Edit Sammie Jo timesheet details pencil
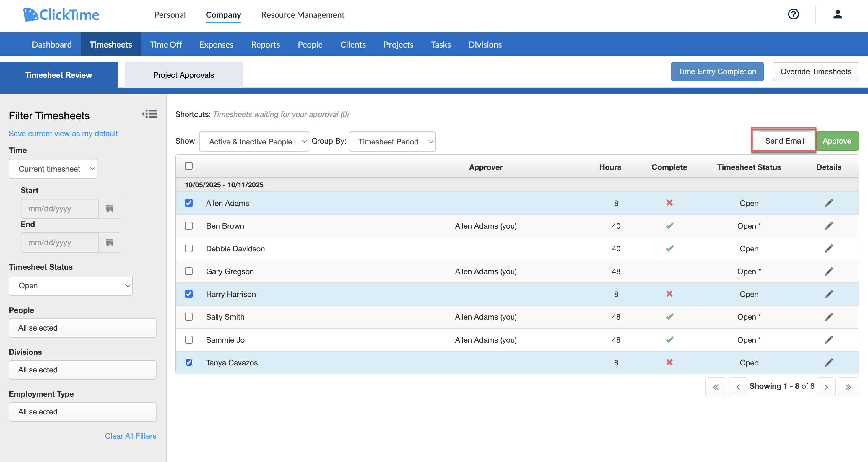The width and height of the screenshot is (868, 462). [829, 340]
